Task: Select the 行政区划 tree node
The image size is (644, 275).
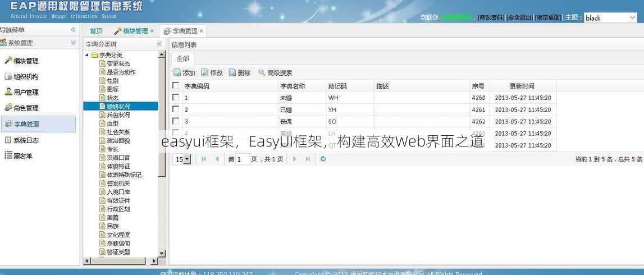Action: (x=118, y=209)
